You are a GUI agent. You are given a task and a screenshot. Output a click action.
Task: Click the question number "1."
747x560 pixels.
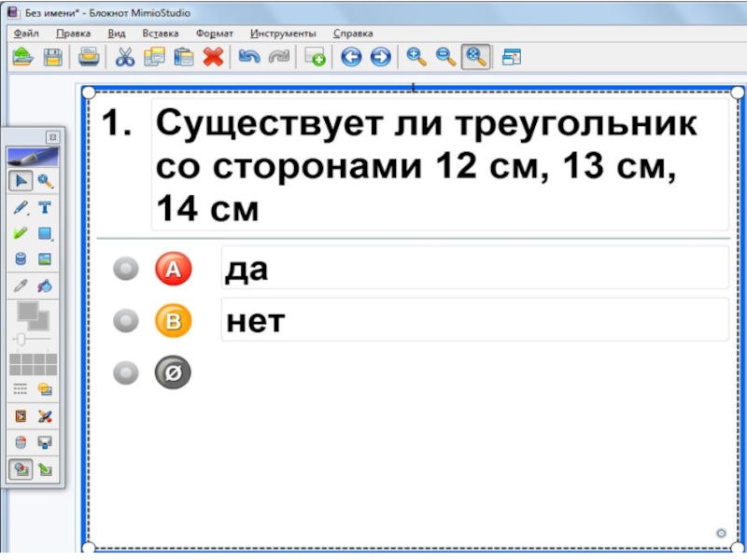pos(117,123)
